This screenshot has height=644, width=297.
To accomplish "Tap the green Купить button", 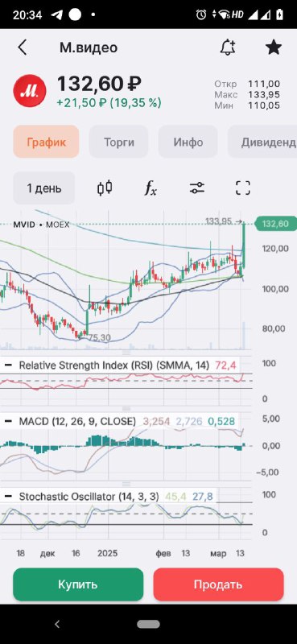I will click(x=78, y=584).
